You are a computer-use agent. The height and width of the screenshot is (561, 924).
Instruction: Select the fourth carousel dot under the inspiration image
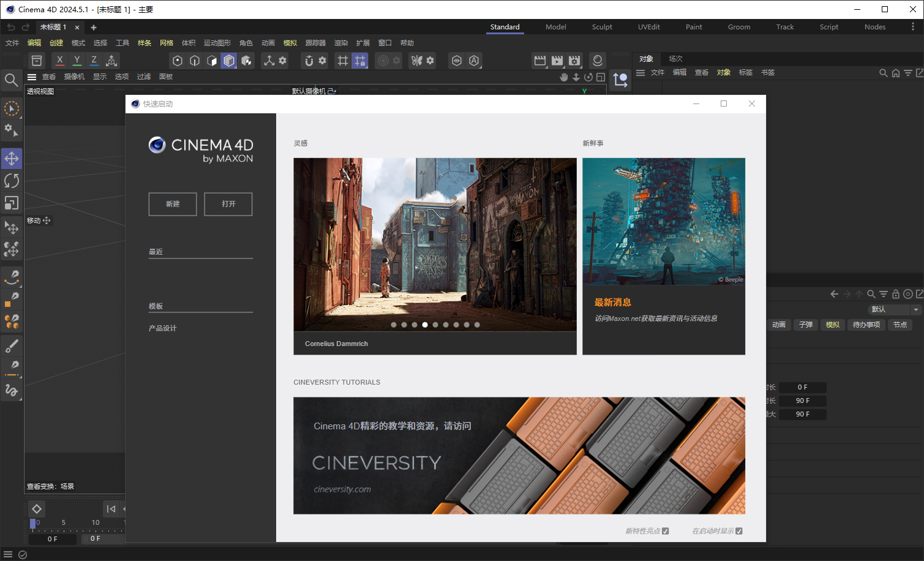[424, 325]
